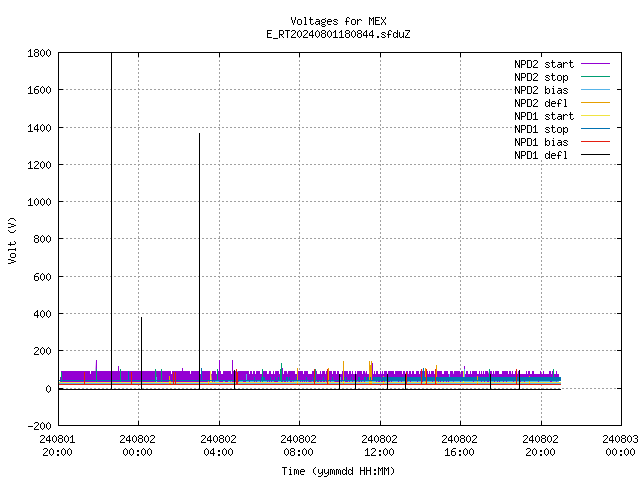Click the 800 y-axis tick value

tap(42, 239)
